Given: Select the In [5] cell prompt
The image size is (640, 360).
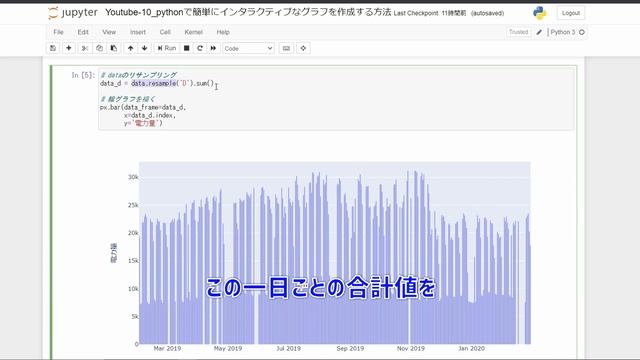Looking at the screenshot, I should pos(83,75).
